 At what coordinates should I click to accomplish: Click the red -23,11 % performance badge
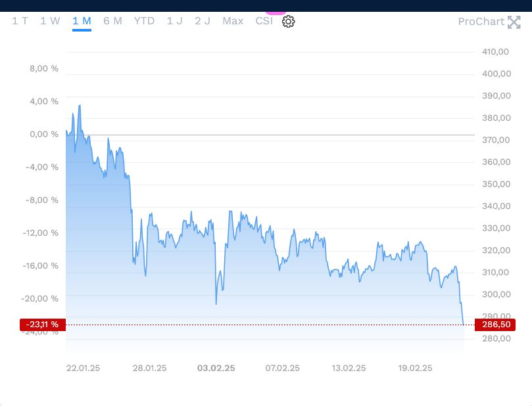[41, 324]
